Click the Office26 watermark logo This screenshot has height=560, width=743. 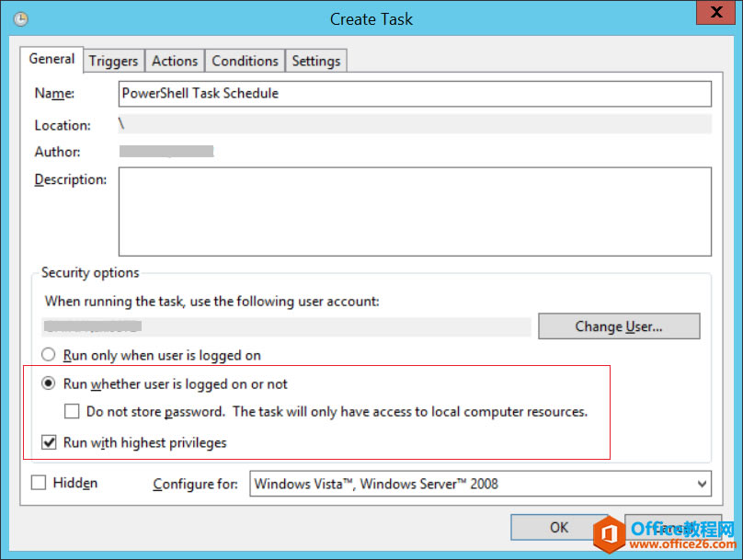tap(612, 534)
